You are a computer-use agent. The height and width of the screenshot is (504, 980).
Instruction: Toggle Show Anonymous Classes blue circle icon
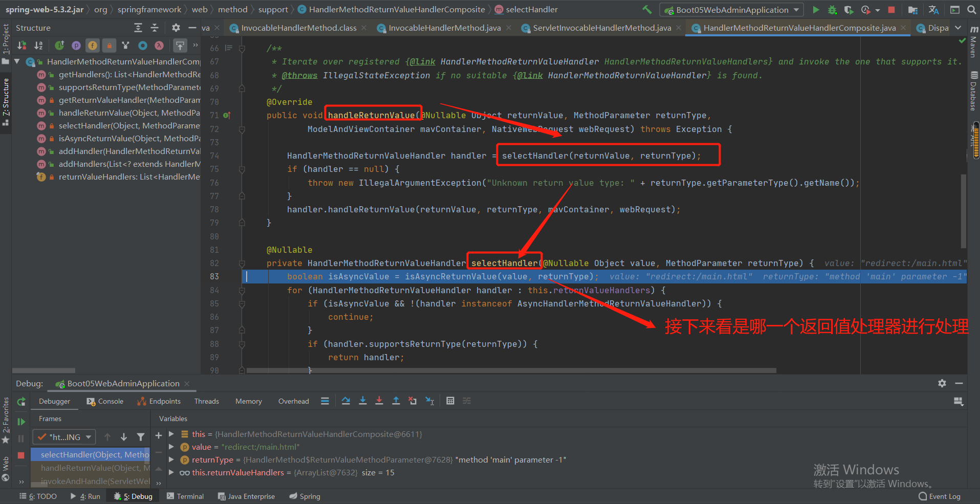(x=143, y=46)
